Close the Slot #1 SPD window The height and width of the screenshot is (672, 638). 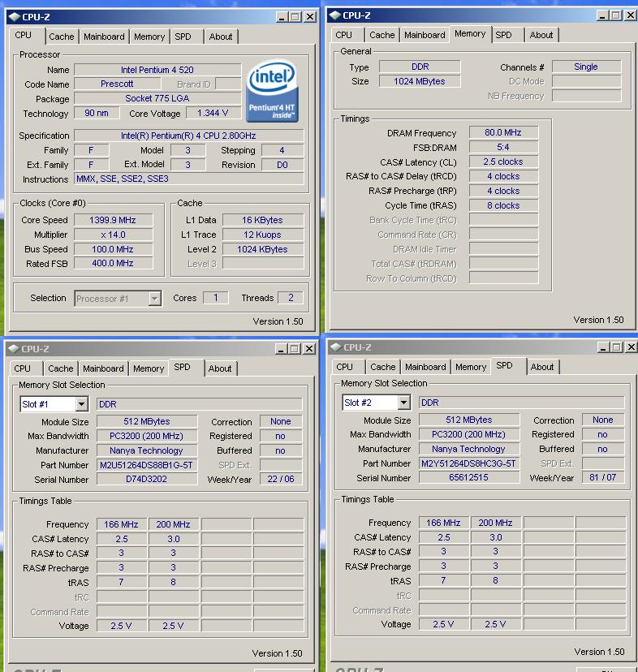pos(309,349)
